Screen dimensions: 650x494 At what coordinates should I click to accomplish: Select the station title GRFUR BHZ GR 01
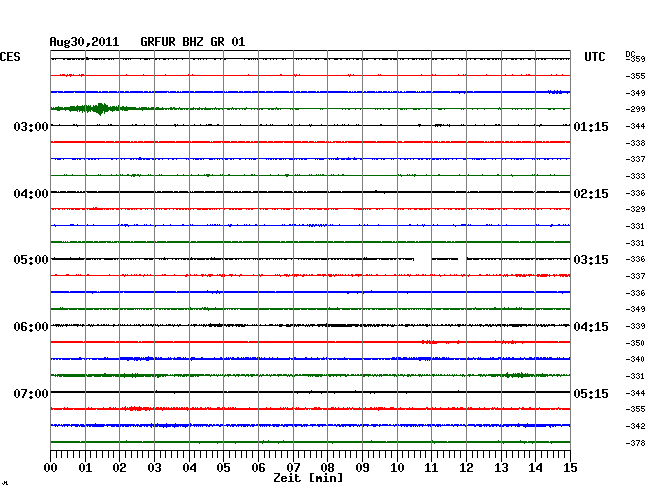(193, 42)
